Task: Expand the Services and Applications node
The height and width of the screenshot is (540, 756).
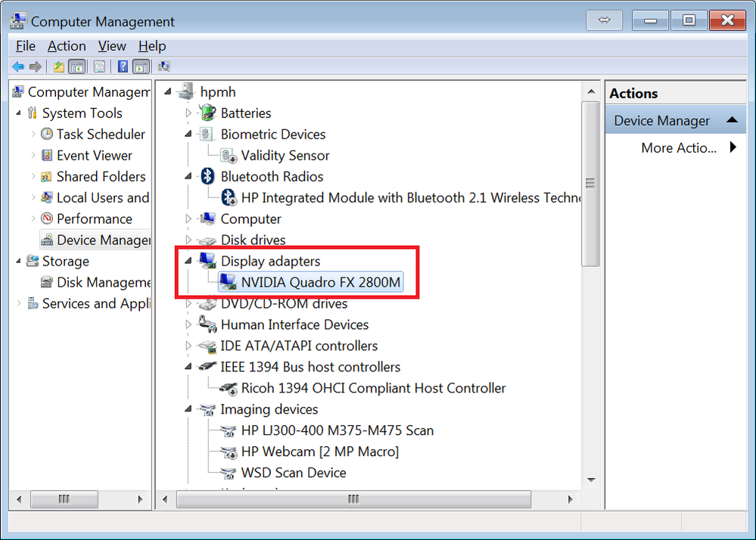Action: 19,303
